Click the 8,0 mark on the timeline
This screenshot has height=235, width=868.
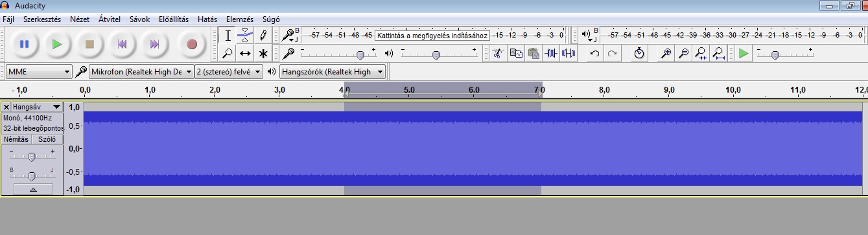pos(604,89)
